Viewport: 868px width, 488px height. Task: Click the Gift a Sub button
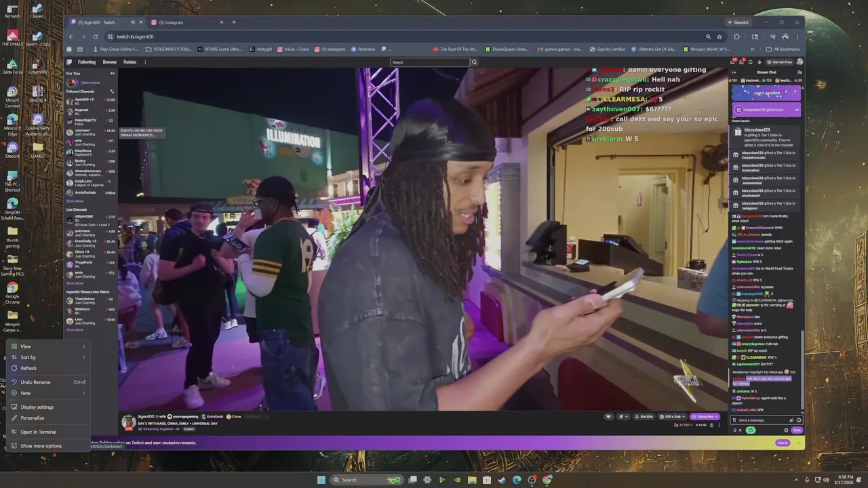(672, 417)
